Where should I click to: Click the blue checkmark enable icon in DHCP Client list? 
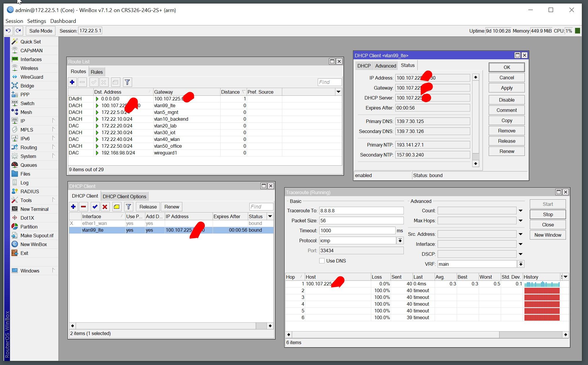point(95,207)
